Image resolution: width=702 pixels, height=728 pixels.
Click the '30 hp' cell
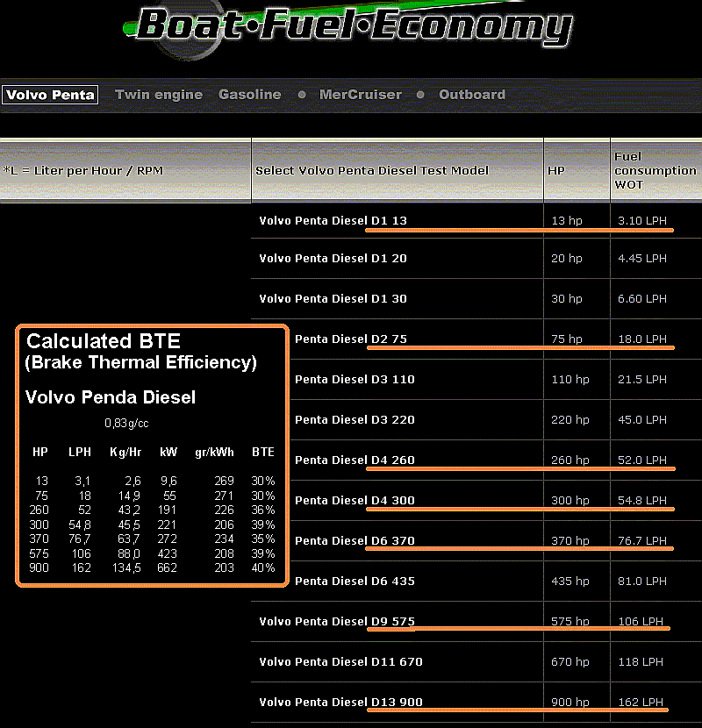coord(566,298)
